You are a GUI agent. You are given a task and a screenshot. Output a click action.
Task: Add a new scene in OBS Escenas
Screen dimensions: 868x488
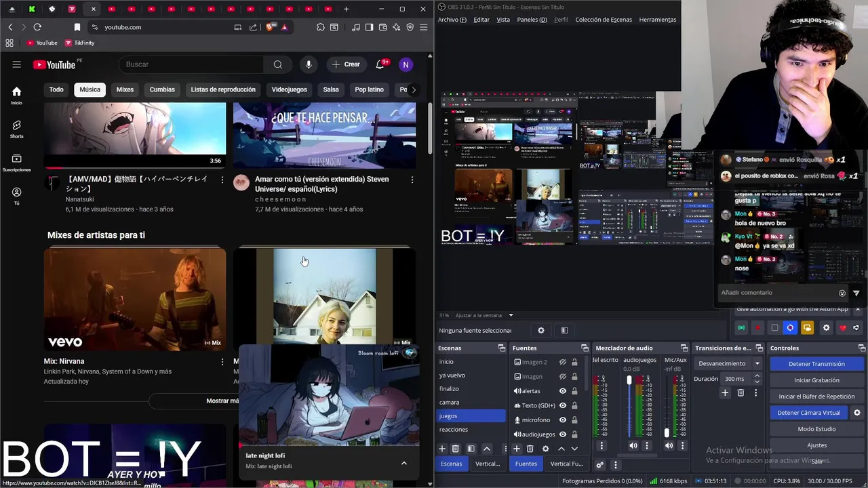tap(442, 449)
